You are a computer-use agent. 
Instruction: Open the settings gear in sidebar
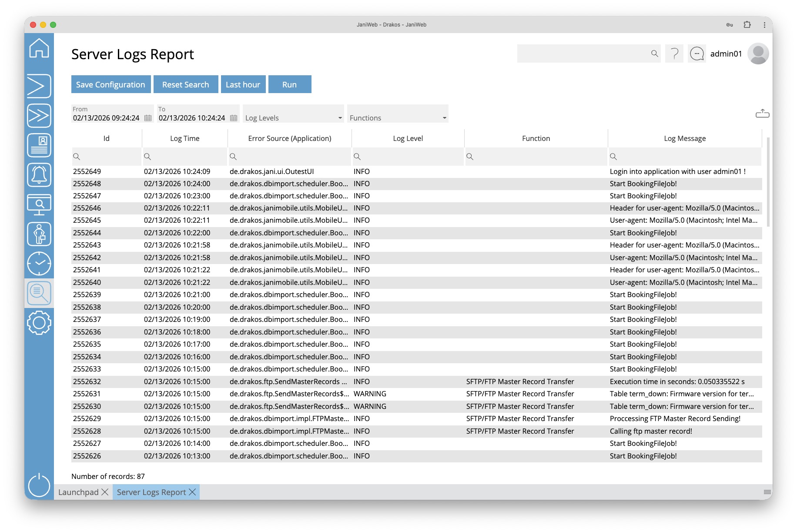39,323
